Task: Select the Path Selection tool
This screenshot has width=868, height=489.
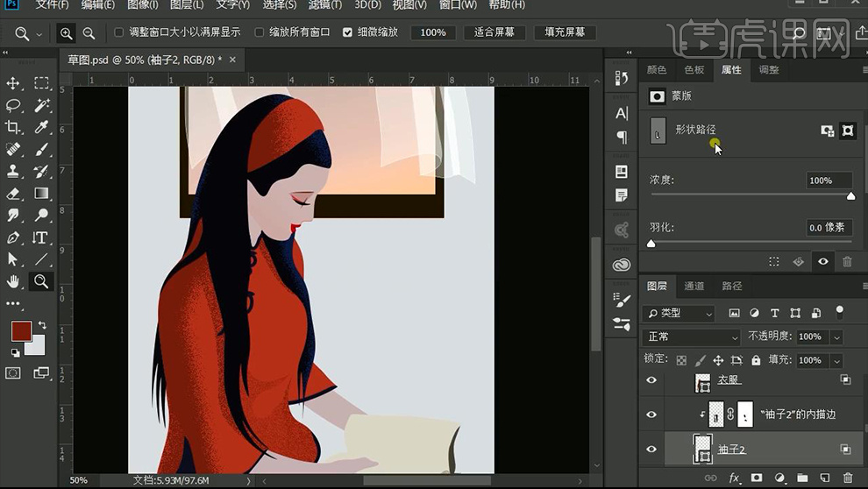Action: 13,259
